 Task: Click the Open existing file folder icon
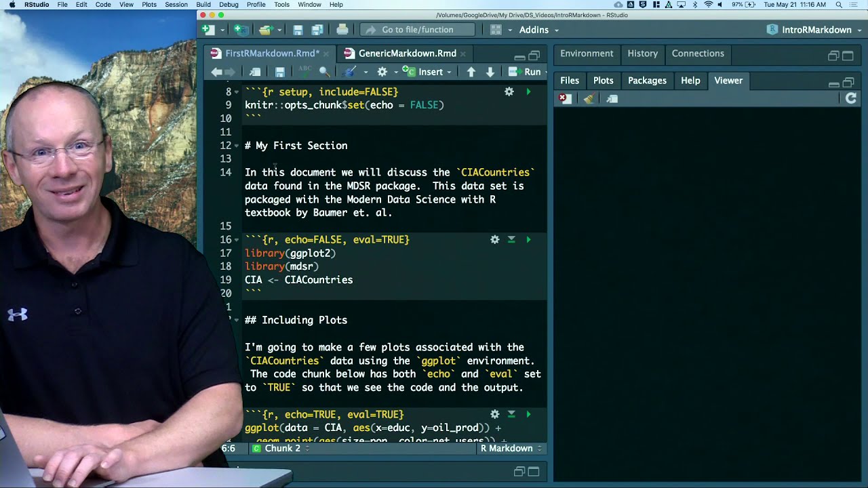265,30
